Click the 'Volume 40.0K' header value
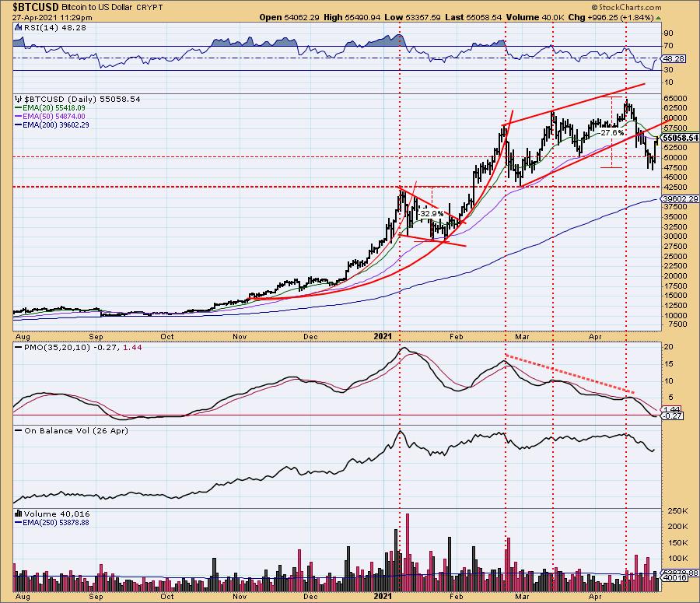 [535, 17]
